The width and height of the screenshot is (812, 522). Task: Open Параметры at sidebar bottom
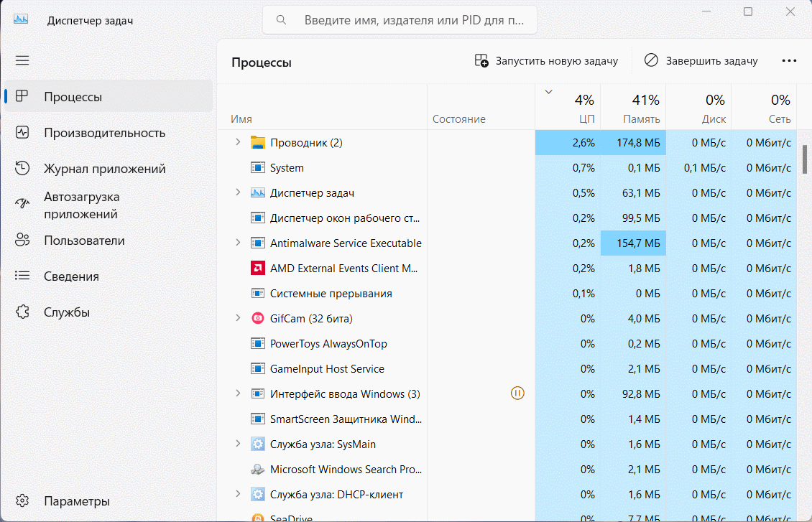[109, 500]
